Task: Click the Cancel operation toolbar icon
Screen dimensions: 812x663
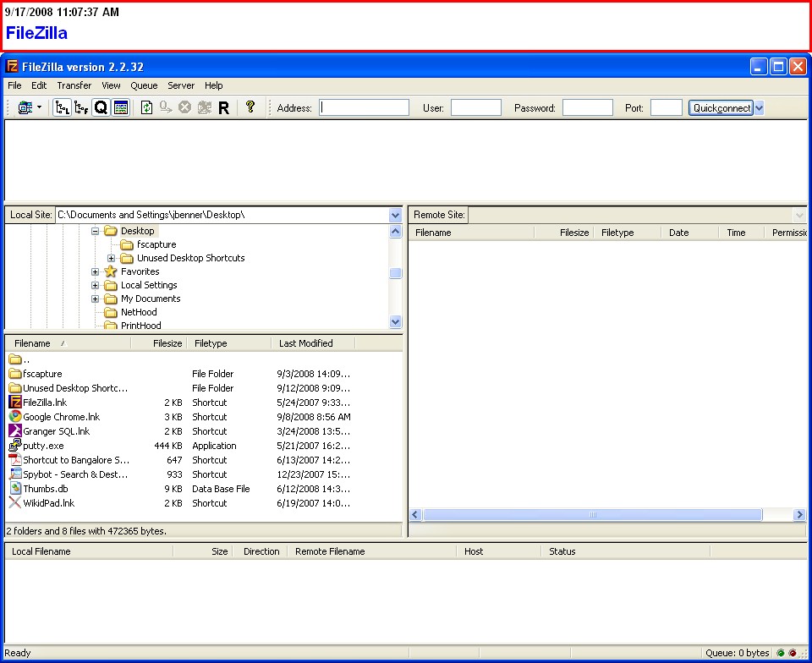Action: [185, 107]
